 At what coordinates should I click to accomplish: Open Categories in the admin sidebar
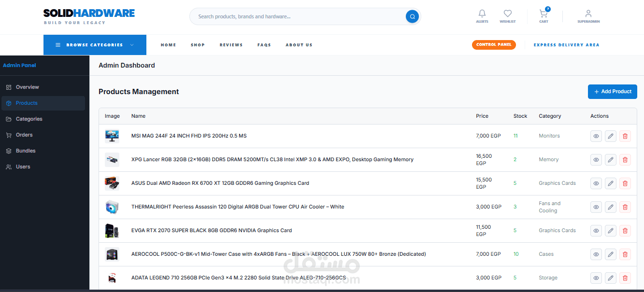click(43, 119)
